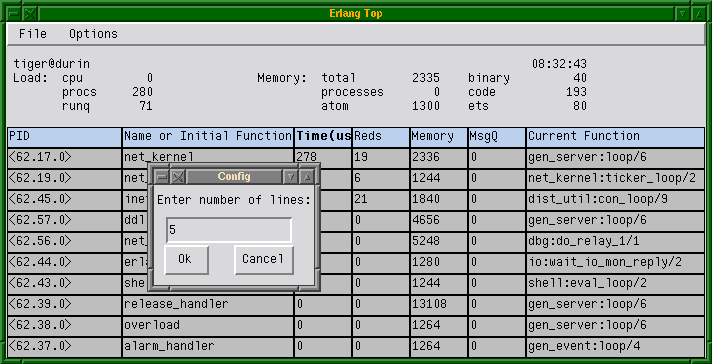Viewport: 712px width, 364px height.
Task: Minimize the Erlang Top window
Action: tap(682, 14)
